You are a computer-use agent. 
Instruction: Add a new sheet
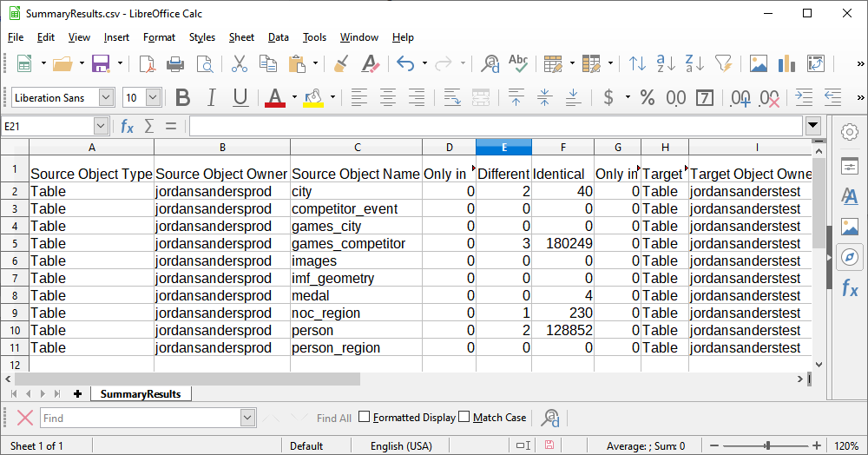tap(77, 394)
